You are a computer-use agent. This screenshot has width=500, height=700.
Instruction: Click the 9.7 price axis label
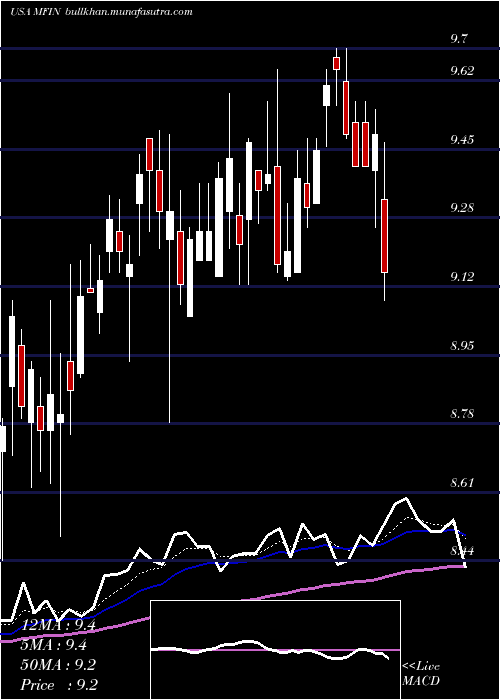460,39
